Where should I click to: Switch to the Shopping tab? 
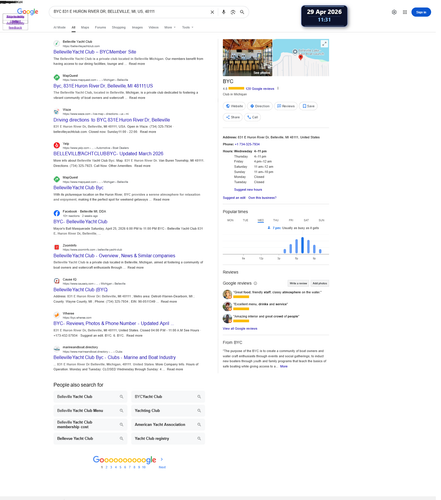(119, 27)
